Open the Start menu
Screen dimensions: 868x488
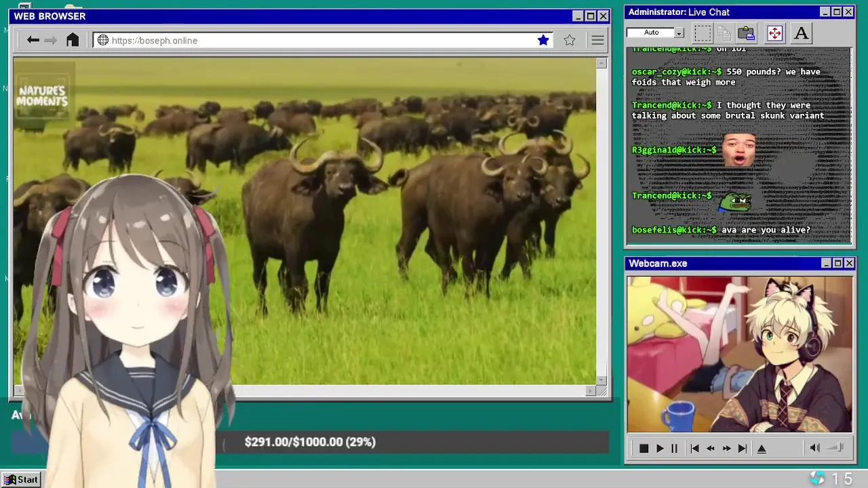point(21,480)
